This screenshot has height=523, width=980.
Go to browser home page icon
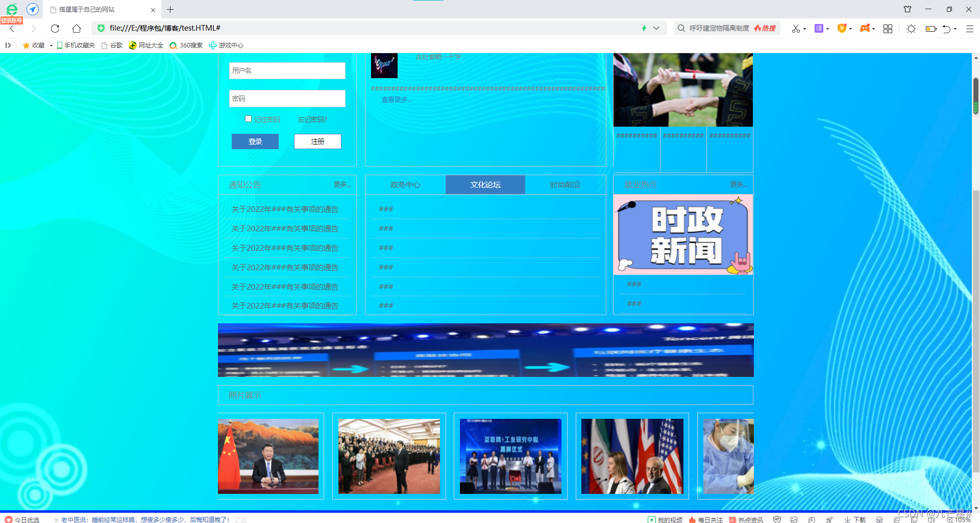click(77, 29)
